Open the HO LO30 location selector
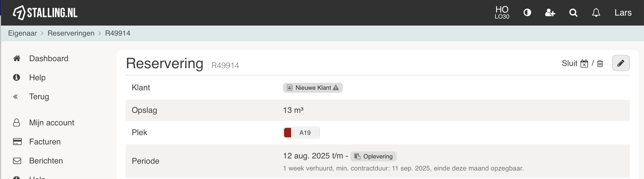 coord(502,13)
